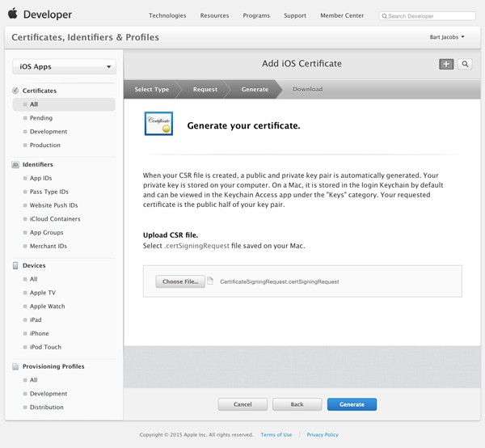Select the Select Type step
Image resolution: width=485 pixels, height=448 pixels.
(x=152, y=89)
